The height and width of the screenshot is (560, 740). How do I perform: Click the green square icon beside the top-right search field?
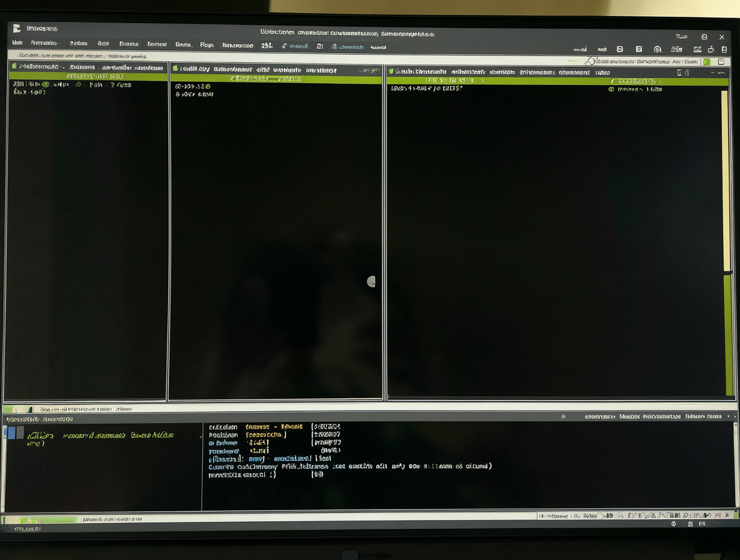pyautogui.click(x=706, y=62)
